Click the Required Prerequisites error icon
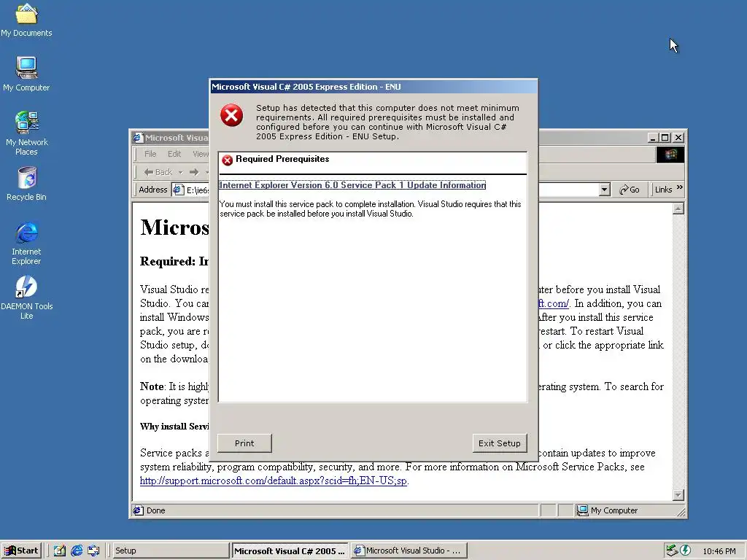 pos(228,160)
